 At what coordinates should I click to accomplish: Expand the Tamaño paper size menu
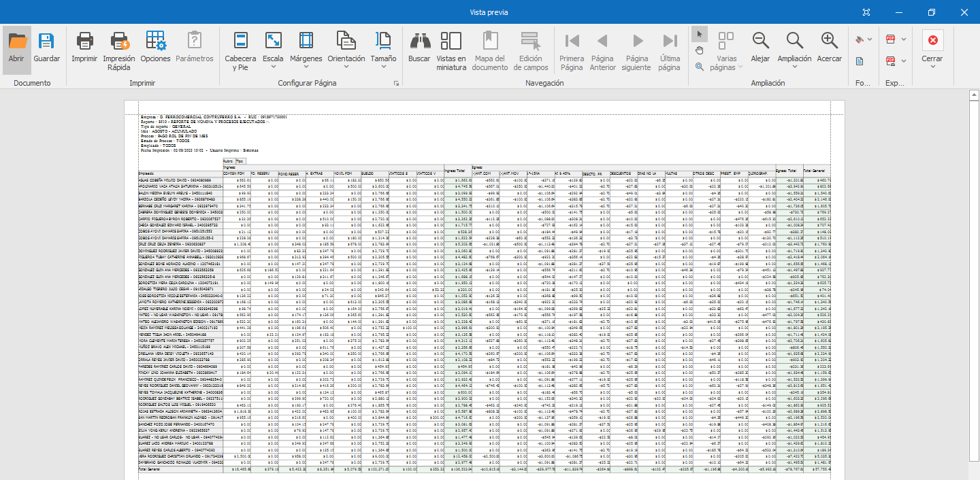click(383, 67)
